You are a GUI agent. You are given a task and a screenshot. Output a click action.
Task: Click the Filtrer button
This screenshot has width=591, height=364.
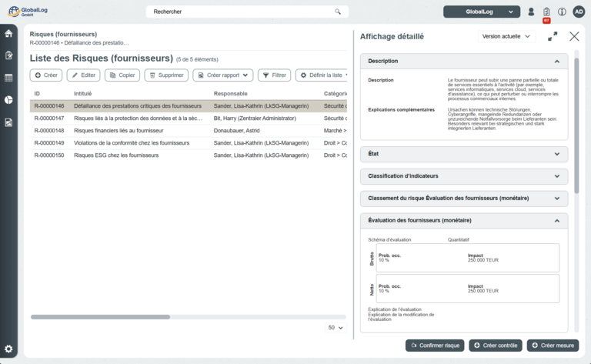[274, 75]
